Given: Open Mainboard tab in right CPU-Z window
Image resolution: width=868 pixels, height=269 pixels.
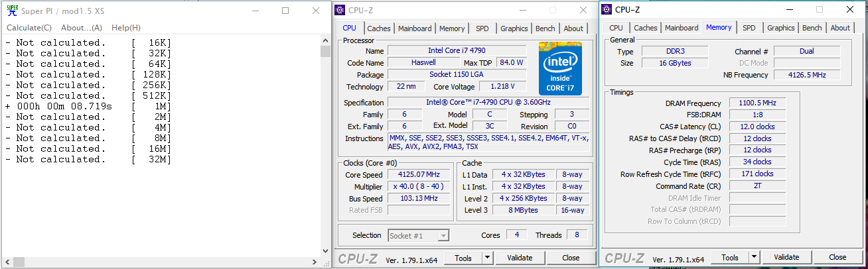Looking at the screenshot, I should (x=682, y=28).
